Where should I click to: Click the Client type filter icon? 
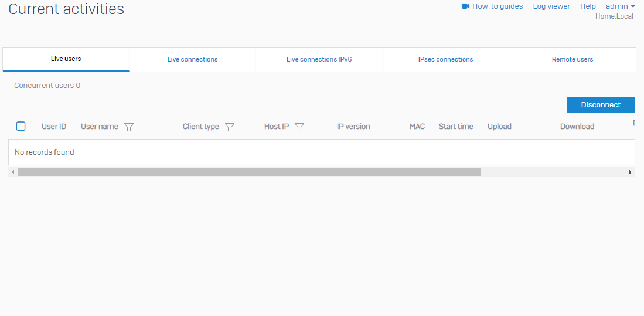[230, 127]
